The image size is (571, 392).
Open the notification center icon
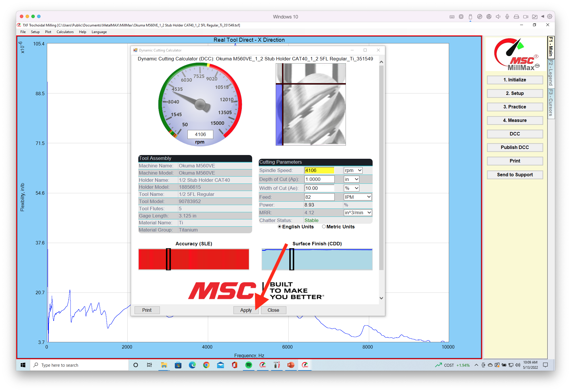[x=545, y=365]
